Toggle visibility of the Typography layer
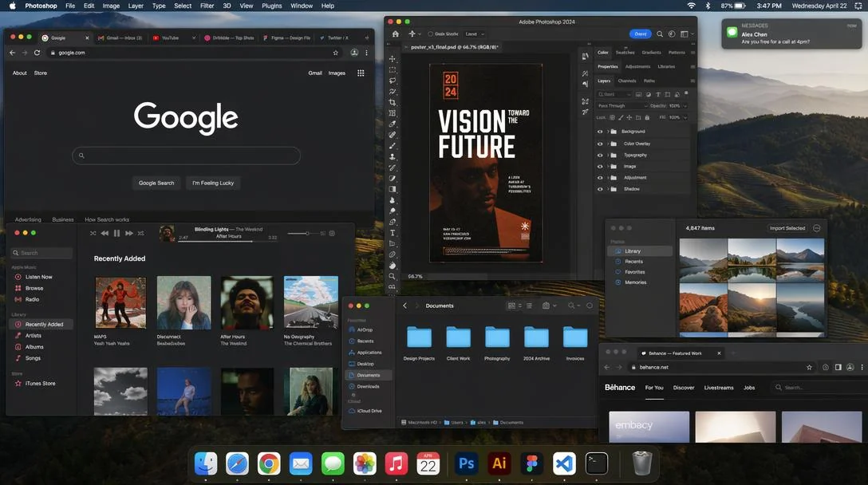The height and width of the screenshot is (485, 868). pos(600,155)
